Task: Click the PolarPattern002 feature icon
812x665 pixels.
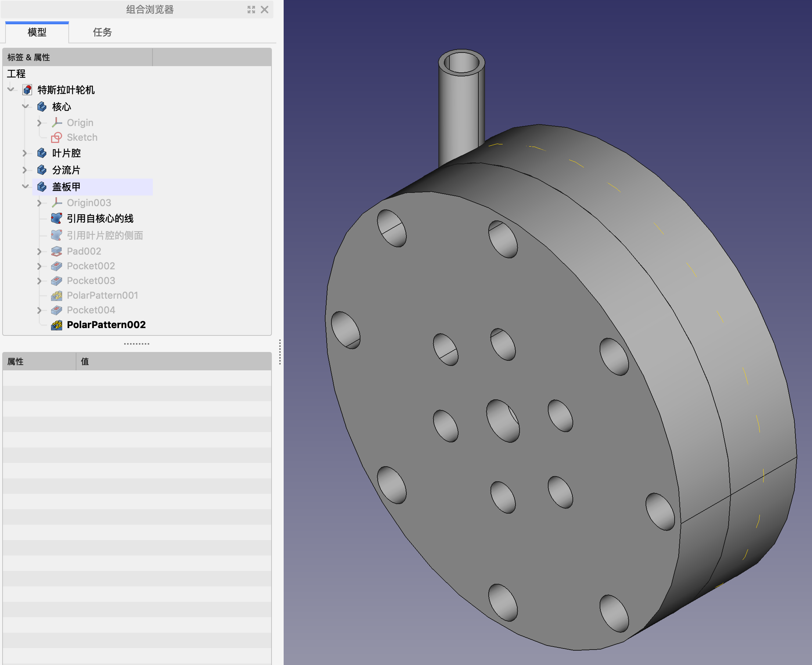Action: 57,325
